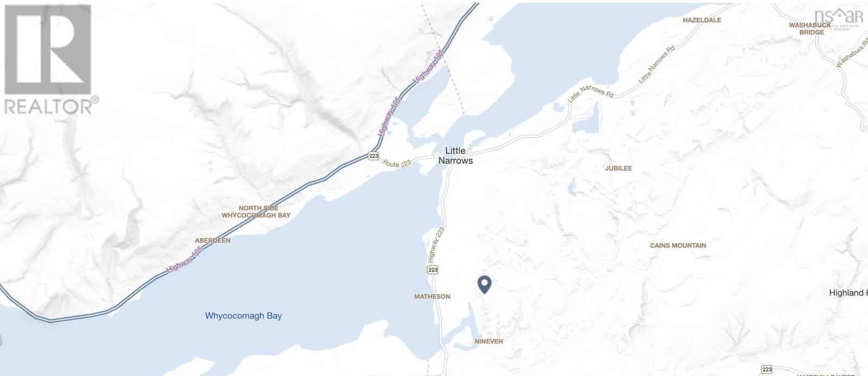The width and height of the screenshot is (868, 376).
Task: Click the Jubilee community label
Action: pyautogui.click(x=618, y=168)
